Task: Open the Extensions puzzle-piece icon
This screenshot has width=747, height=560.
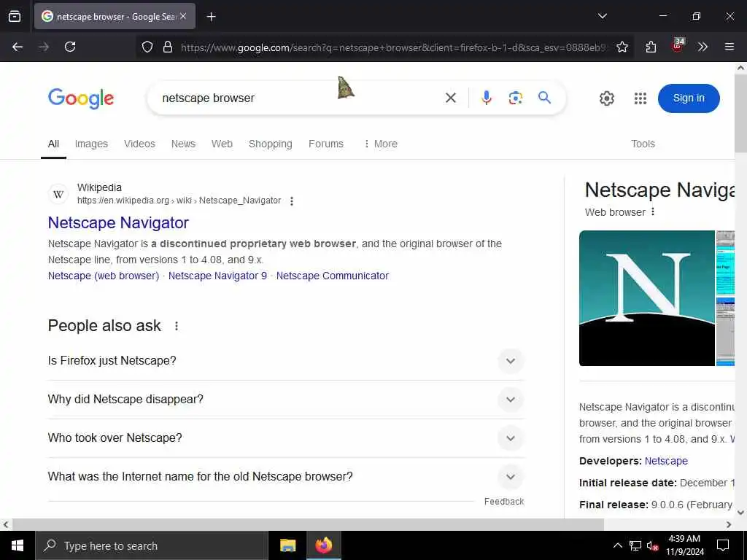Action: coord(651,47)
